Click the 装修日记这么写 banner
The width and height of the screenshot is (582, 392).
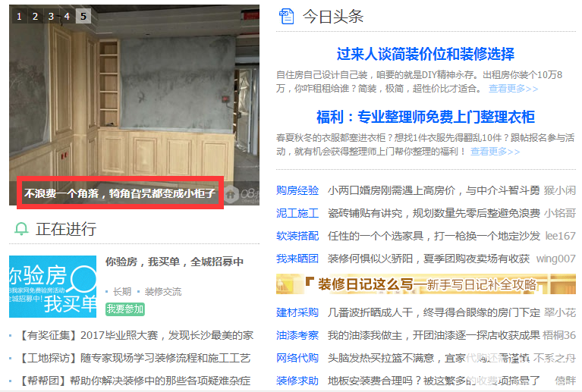(426, 284)
